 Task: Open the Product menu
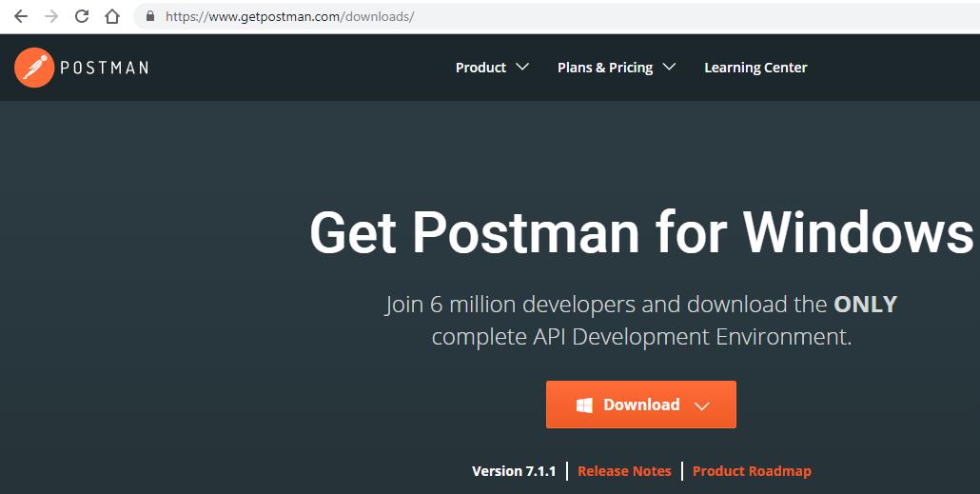480,68
